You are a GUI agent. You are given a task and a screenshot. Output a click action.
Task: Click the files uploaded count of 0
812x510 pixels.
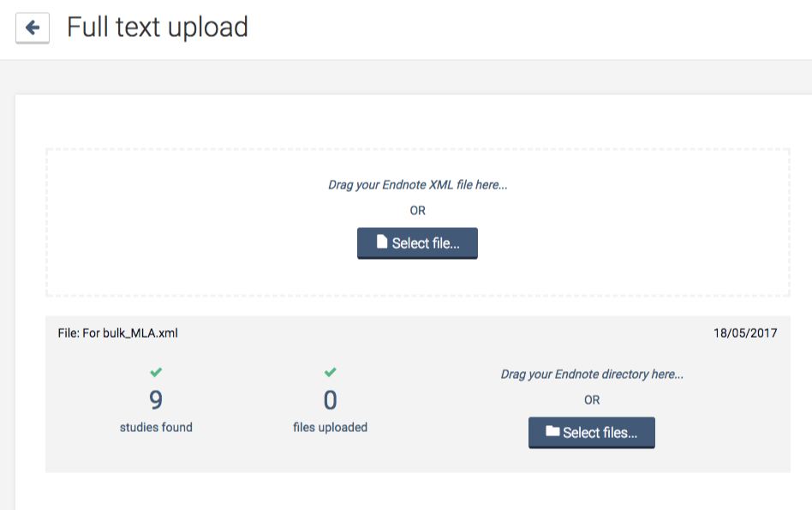(x=330, y=399)
